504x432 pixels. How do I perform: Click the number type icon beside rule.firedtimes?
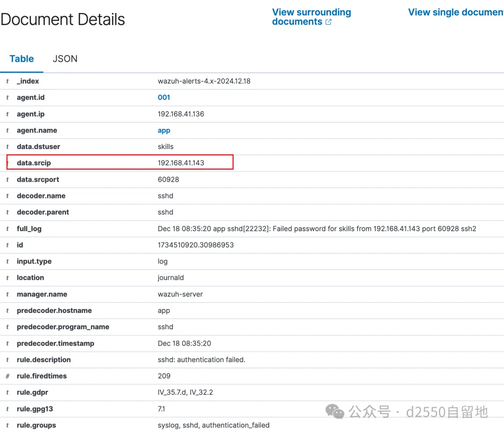click(7, 376)
